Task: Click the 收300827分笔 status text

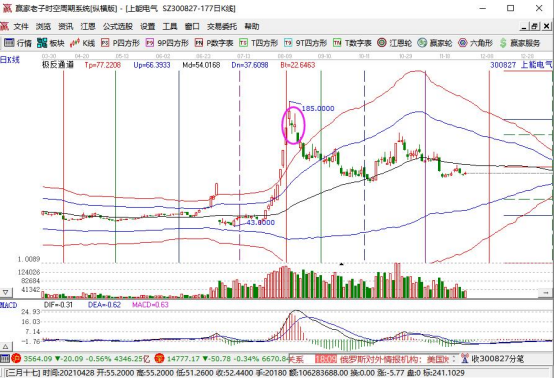Action: coord(498,359)
